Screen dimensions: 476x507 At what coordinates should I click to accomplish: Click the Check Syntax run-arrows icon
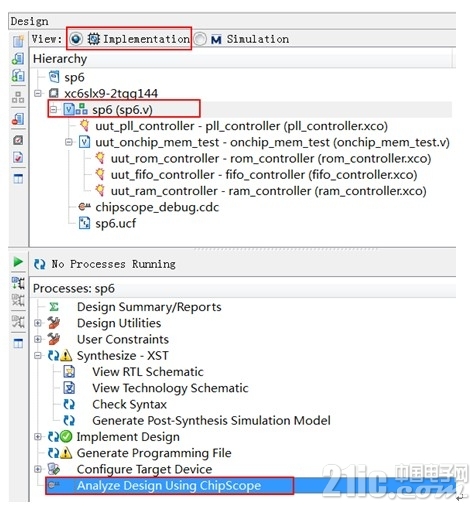click(69, 404)
